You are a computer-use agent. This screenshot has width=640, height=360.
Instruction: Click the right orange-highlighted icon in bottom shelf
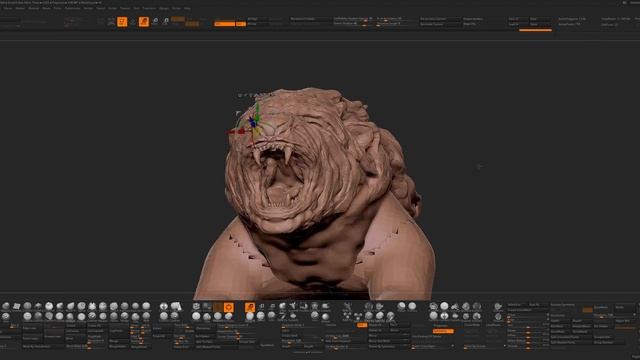[x=250, y=307]
